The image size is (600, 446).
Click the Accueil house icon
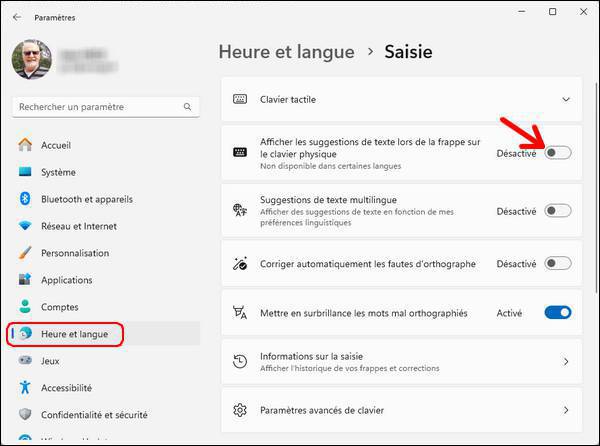pos(25,145)
